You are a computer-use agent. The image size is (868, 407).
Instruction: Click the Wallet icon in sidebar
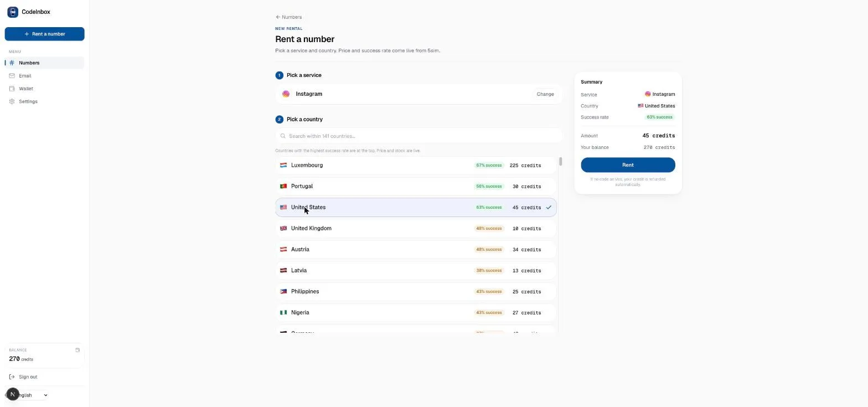pyautogui.click(x=12, y=89)
